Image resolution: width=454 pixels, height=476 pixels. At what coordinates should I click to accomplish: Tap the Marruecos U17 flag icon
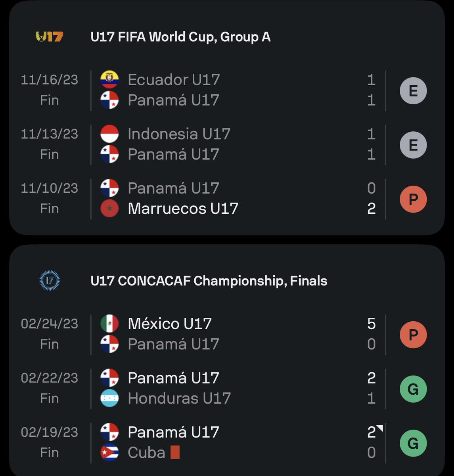[109, 209]
